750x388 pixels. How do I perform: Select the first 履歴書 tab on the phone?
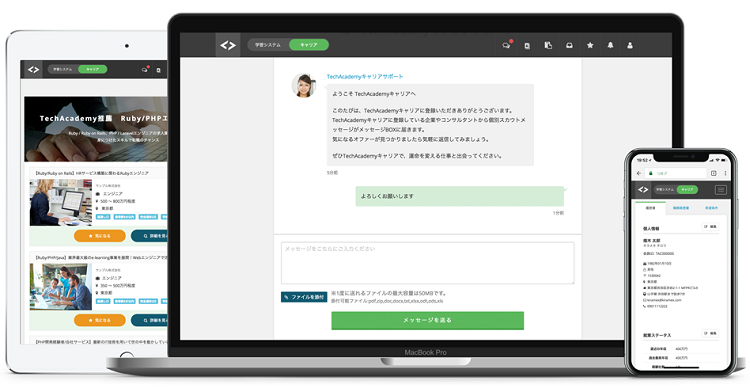click(x=650, y=208)
